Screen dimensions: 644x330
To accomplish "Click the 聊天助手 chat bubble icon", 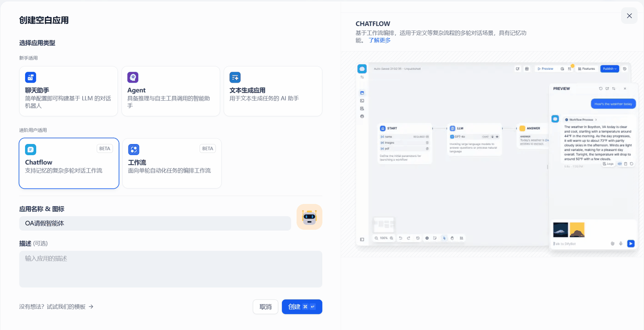I will point(30,77).
